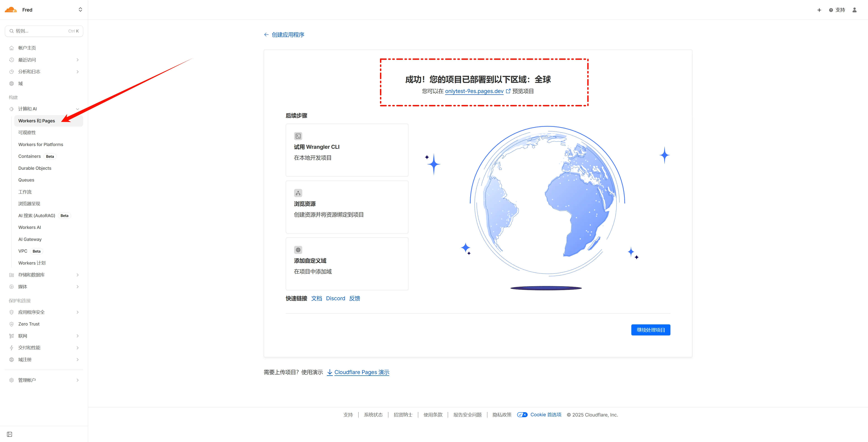This screenshot has height=442, width=868.
Task: Select Durable Objects in sidebar
Action: point(35,168)
